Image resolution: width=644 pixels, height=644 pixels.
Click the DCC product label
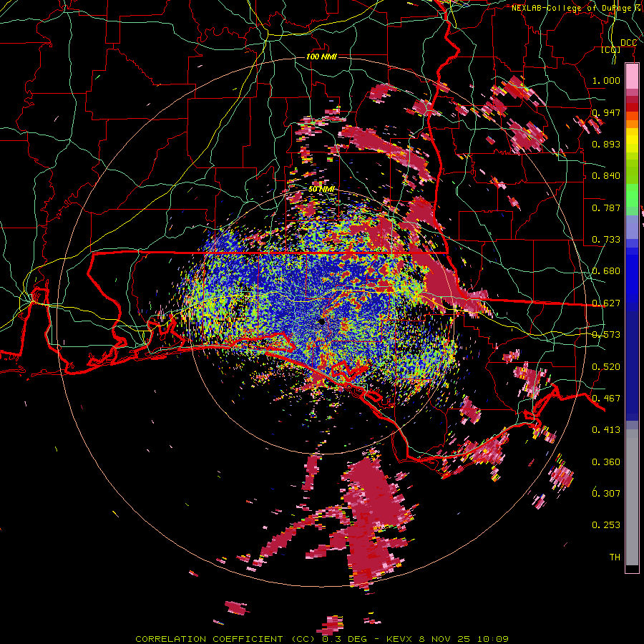click(x=628, y=43)
